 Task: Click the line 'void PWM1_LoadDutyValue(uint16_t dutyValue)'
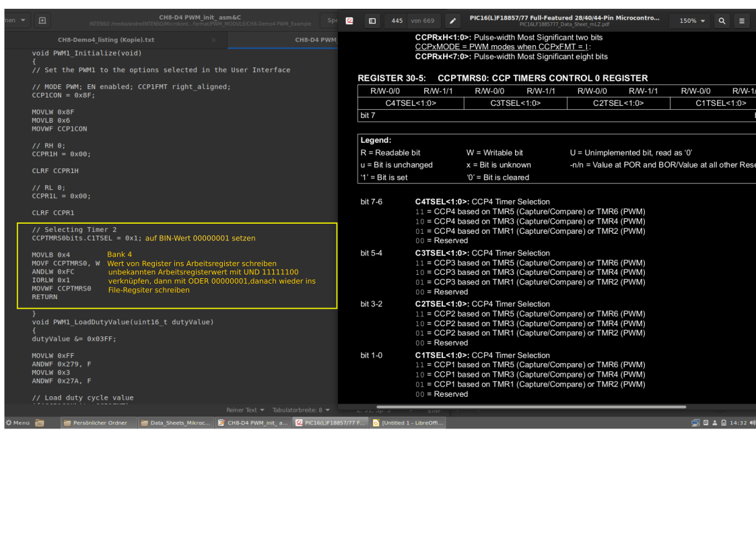(123, 322)
